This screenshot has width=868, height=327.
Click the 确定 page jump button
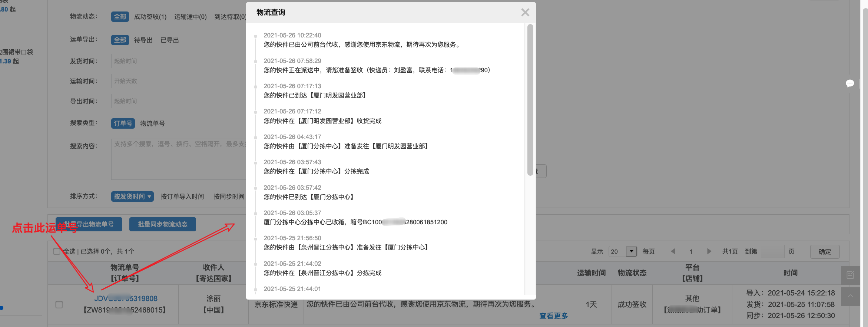(x=825, y=251)
